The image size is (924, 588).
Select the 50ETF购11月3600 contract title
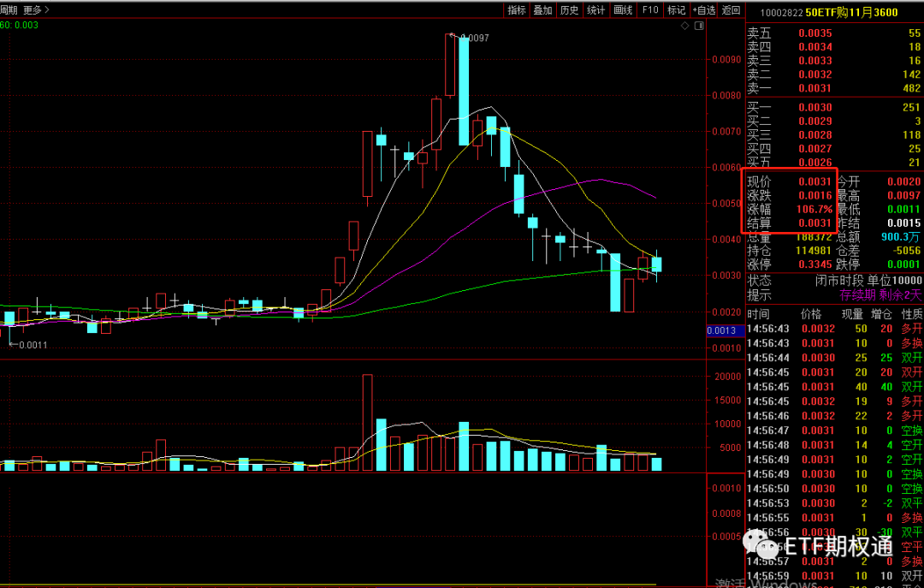coord(851,12)
